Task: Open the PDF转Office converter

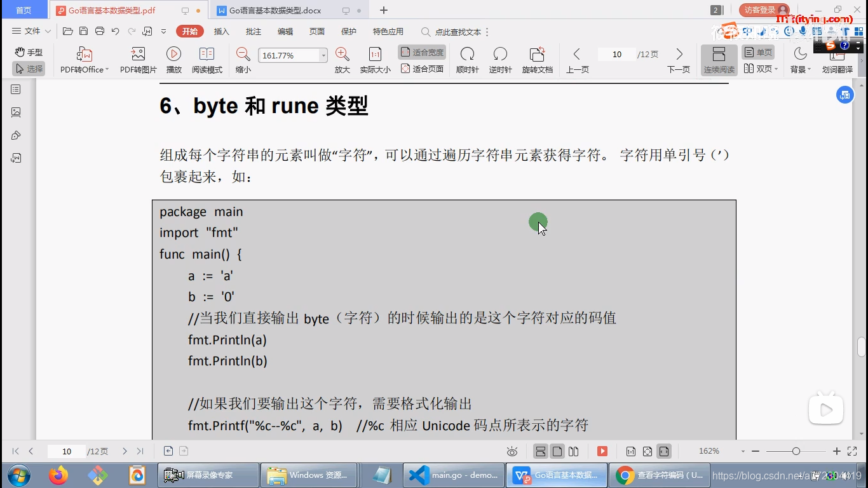Action: point(85,60)
